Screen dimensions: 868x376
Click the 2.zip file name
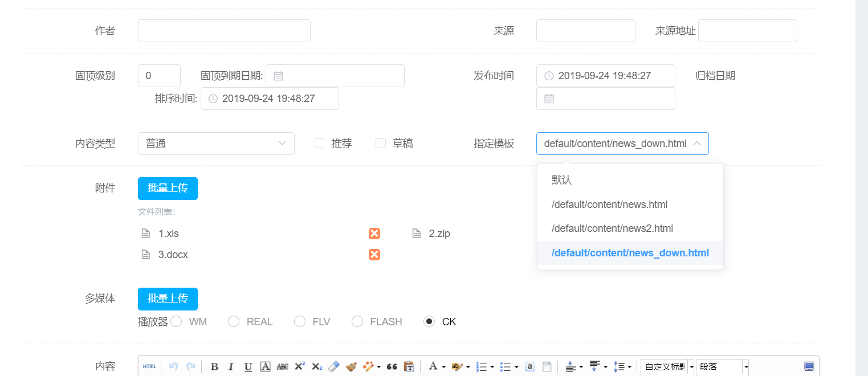tap(439, 234)
